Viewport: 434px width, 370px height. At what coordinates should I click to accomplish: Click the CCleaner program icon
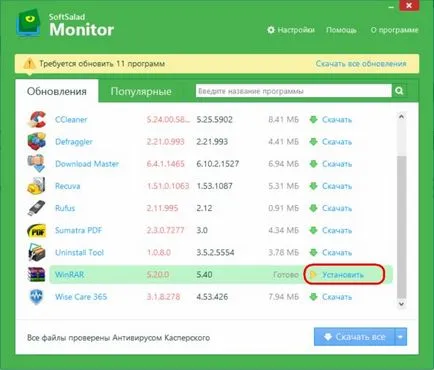pos(36,120)
